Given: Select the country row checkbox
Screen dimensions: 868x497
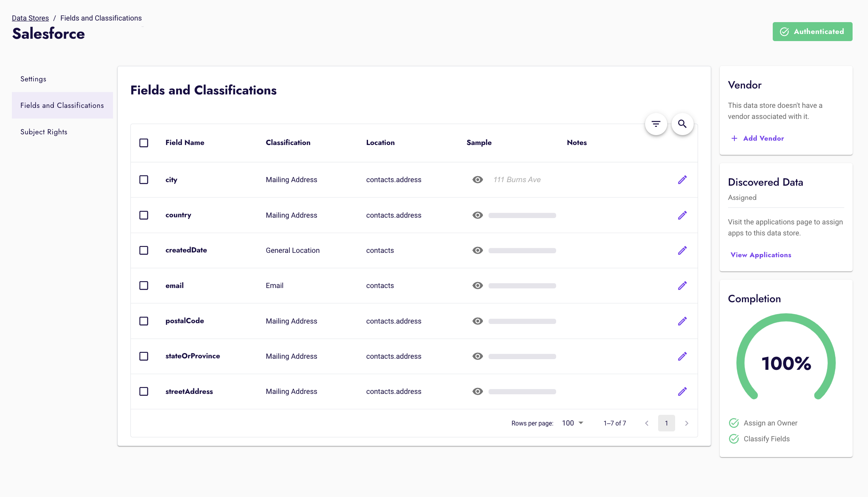Looking at the screenshot, I should [144, 215].
